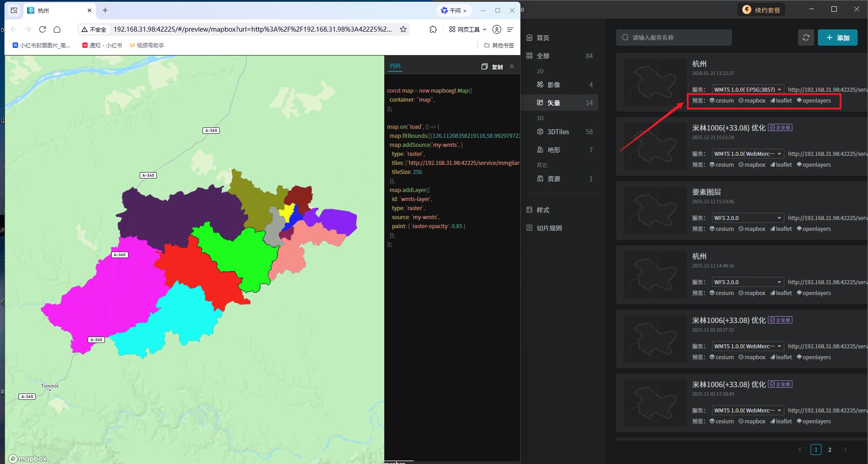This screenshot has height=464, width=868.
Task: Open the WFS 2.0.0 dropdown for 要素图层
Action: (748, 218)
